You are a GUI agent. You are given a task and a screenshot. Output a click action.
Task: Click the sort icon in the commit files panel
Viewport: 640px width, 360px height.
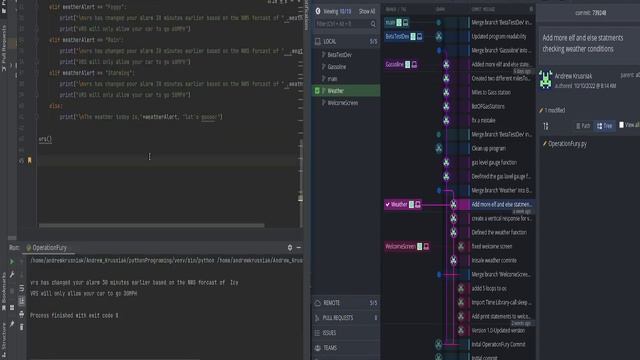546,126
